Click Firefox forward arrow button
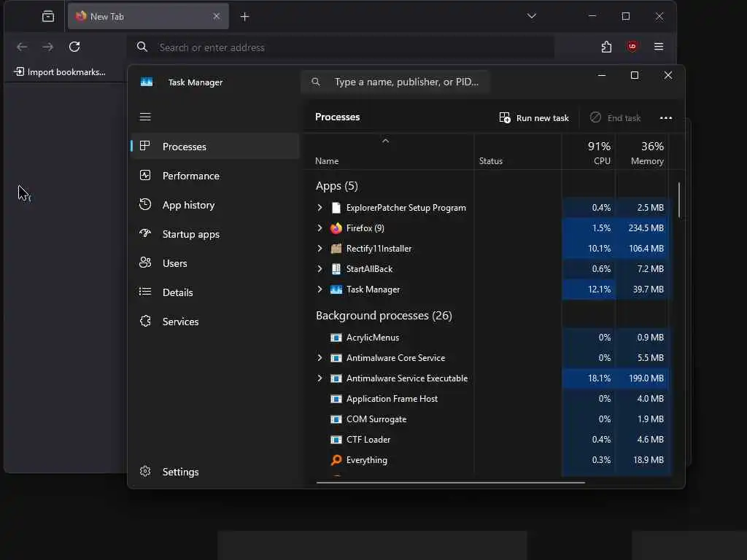The image size is (747, 560). click(x=48, y=47)
